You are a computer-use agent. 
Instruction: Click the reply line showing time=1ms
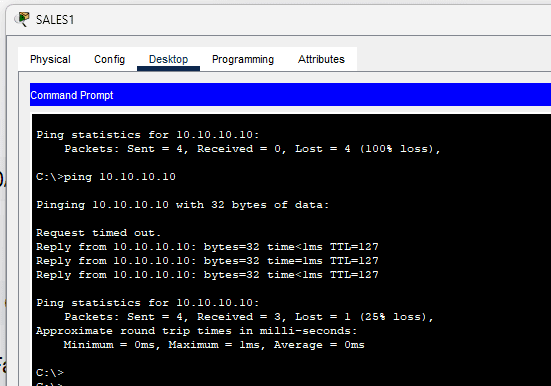[207, 260]
